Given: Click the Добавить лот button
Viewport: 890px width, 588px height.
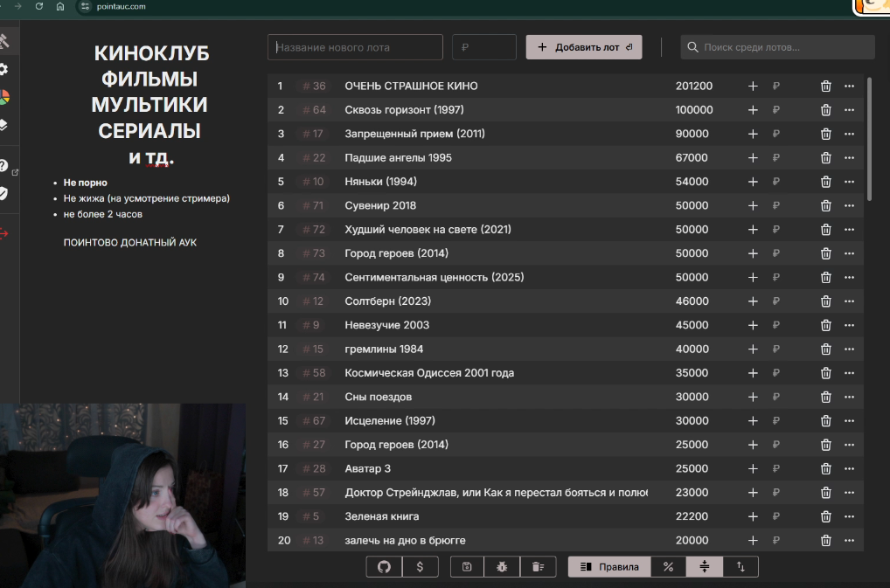Looking at the screenshot, I should point(584,47).
